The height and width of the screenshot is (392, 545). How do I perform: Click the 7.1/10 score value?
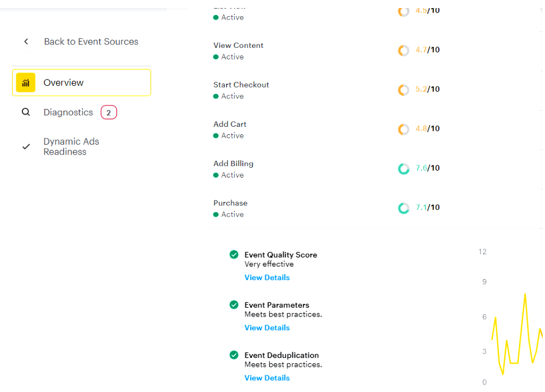[427, 208]
